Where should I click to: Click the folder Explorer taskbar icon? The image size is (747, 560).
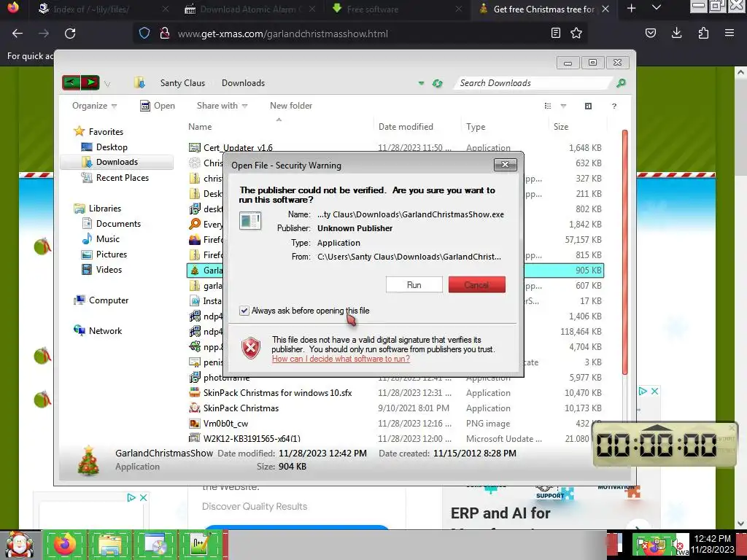[x=109, y=545]
